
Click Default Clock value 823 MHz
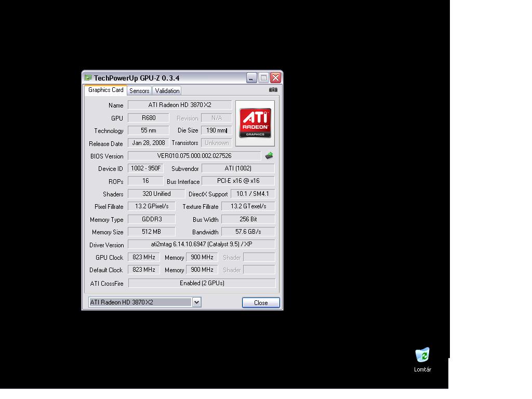click(143, 270)
